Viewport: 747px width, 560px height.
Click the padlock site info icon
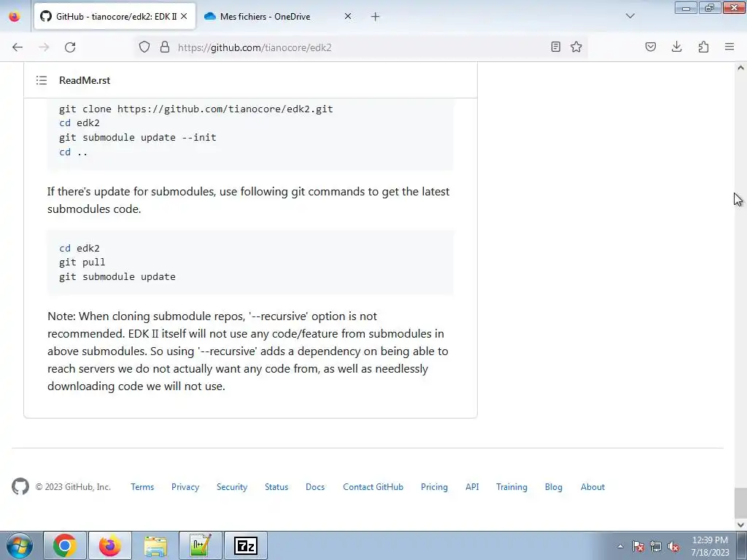coord(165,47)
